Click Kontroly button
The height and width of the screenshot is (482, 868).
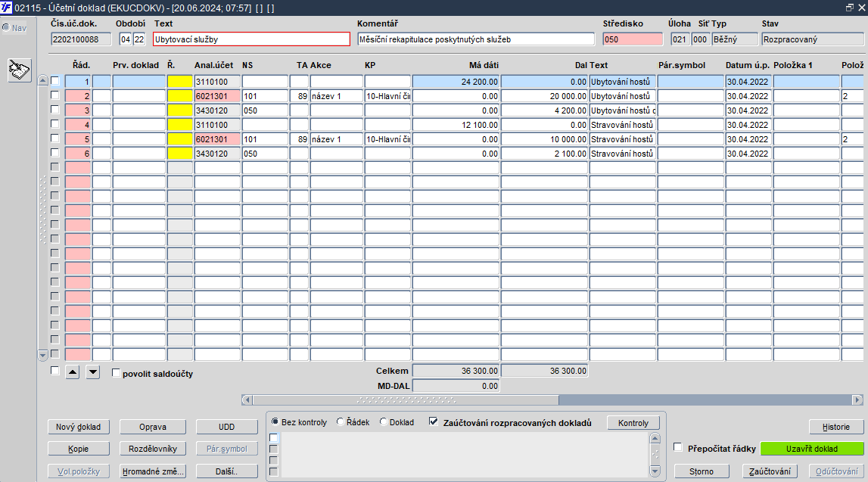633,423
